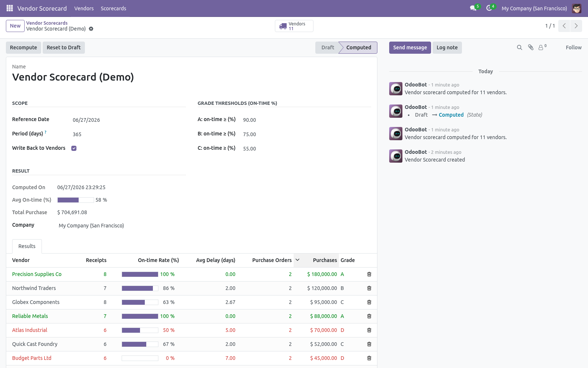588x368 pixels.
Task: Delete the Budget Parts Ltd row
Action: click(x=369, y=358)
